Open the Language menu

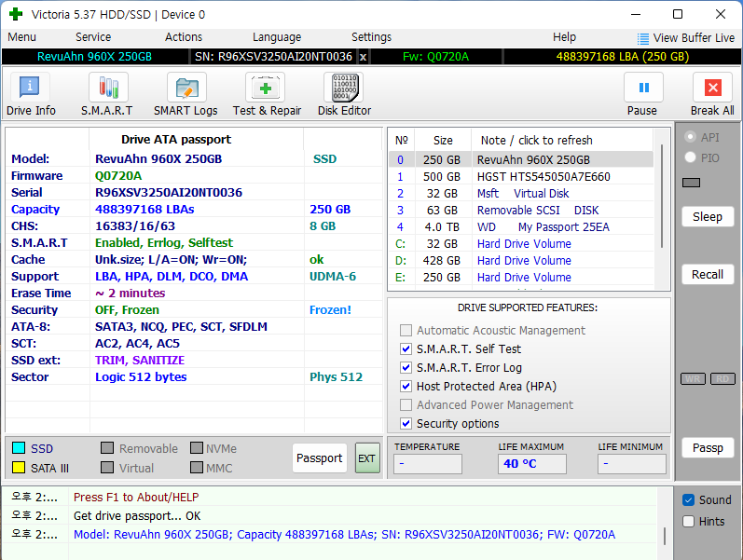277,37
